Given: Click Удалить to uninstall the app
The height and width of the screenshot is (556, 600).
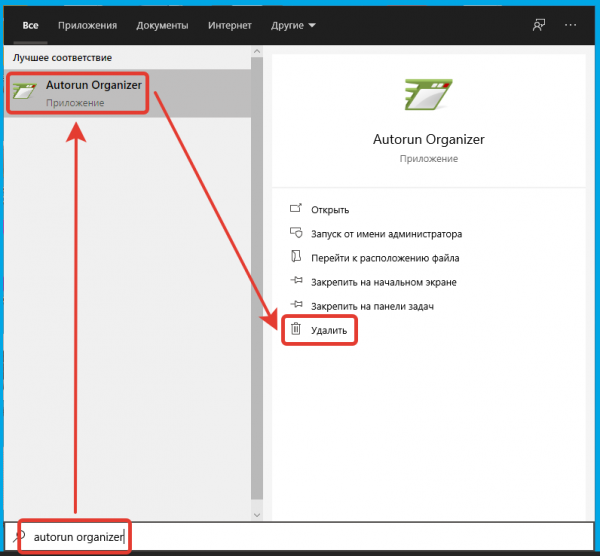Looking at the screenshot, I should [329, 330].
